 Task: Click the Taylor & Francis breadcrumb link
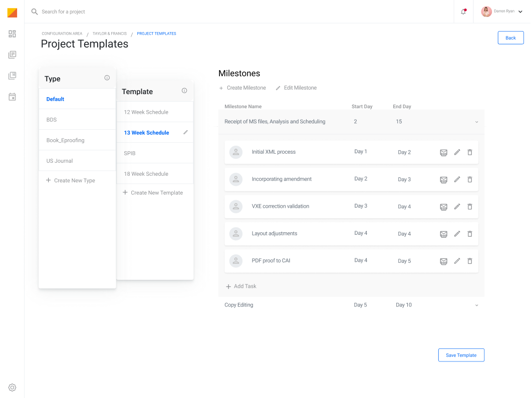[110, 34]
